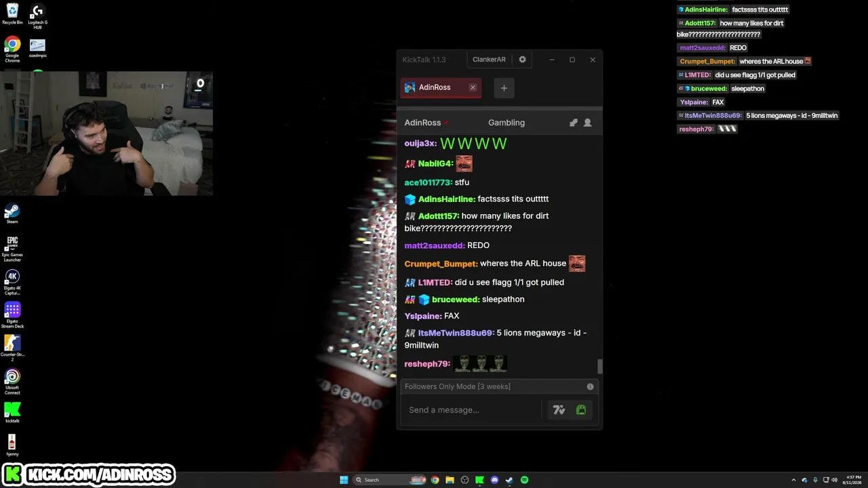Open pinned message icon in chat header

pyautogui.click(x=573, y=123)
